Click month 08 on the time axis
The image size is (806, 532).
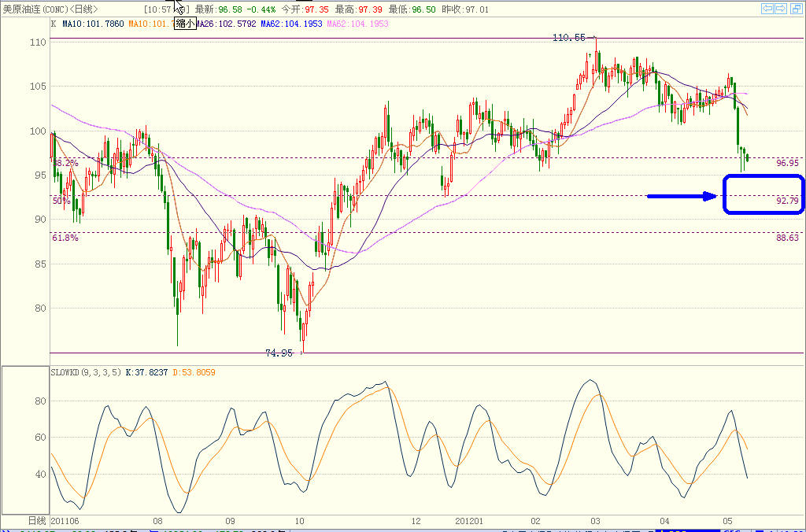[x=157, y=521]
